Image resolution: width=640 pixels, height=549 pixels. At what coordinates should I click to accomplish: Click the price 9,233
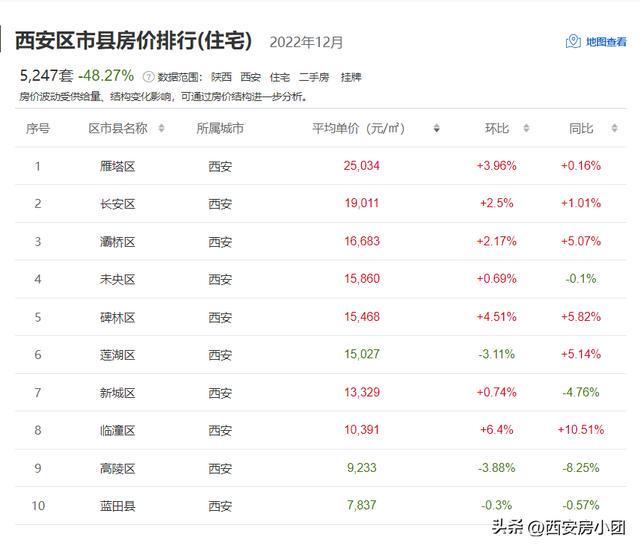coord(362,468)
